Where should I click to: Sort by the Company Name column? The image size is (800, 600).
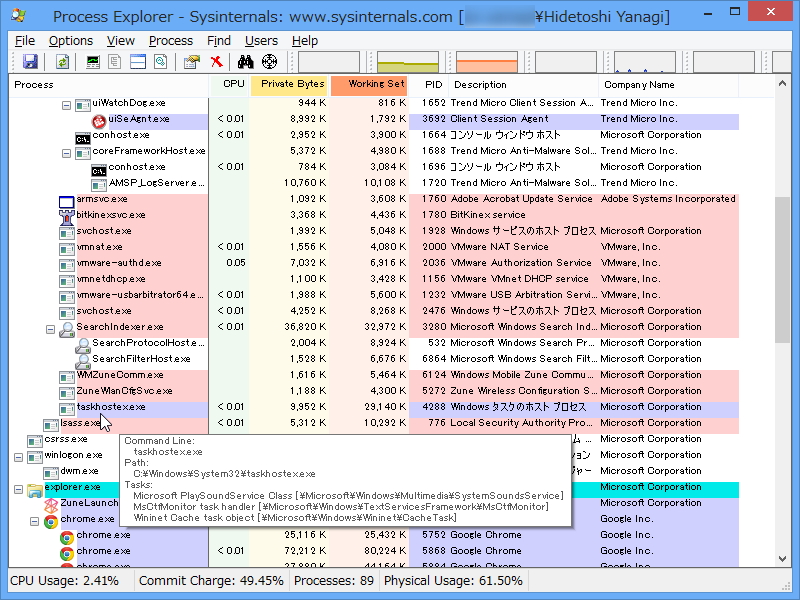[x=640, y=85]
